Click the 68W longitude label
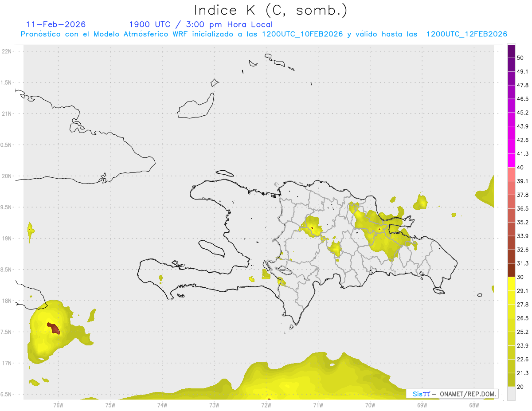Screen dimensions: 532x411 [x=474, y=405]
